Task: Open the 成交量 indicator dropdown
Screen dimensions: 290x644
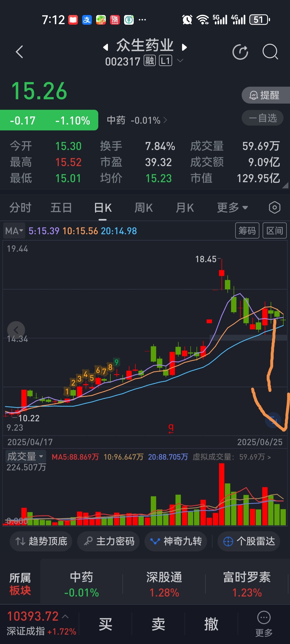Action: 26,456
